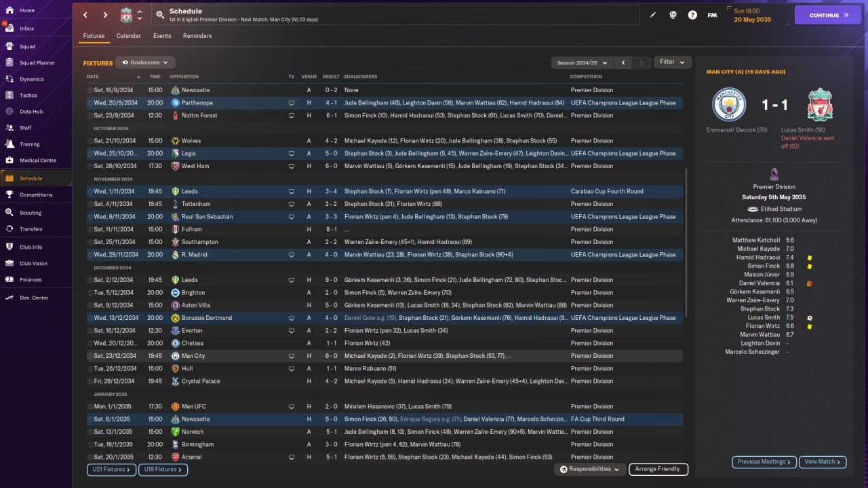Expand the club switcher chevrons
The width and height of the screenshot is (868, 488).
coord(140,15)
